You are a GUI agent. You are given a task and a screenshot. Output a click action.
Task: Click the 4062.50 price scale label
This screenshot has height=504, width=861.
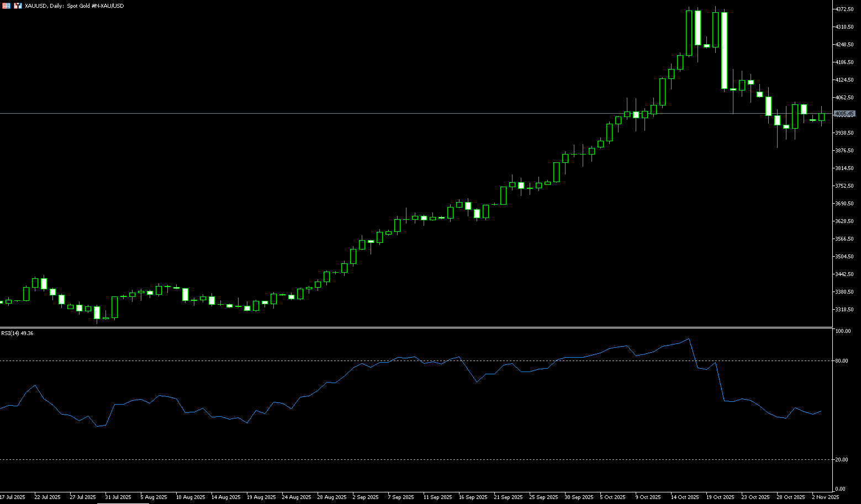(845, 98)
